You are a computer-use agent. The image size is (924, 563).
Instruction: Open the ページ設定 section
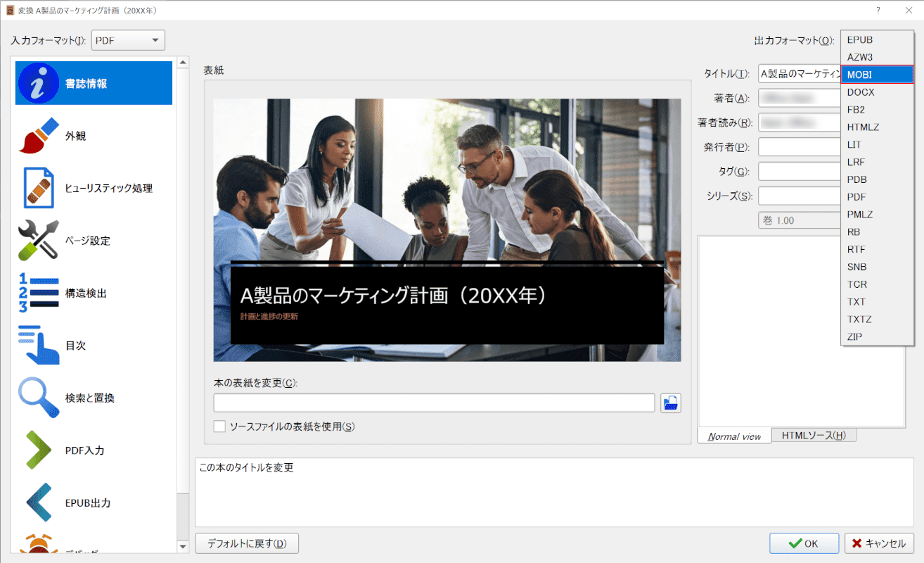click(94, 241)
